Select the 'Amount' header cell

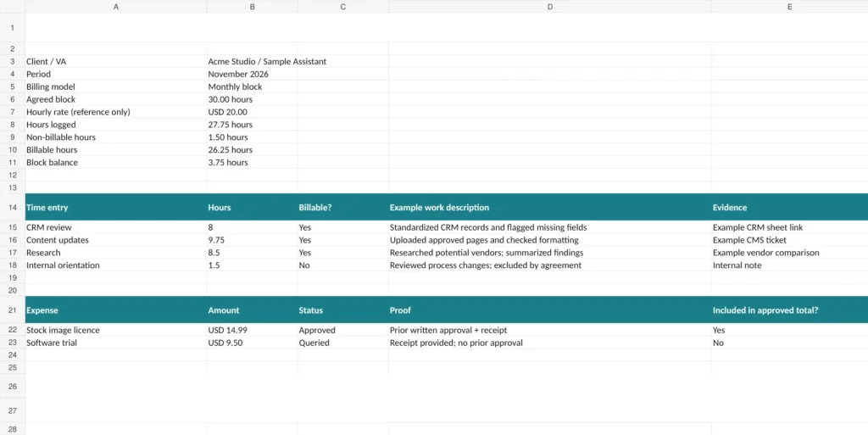[253, 310]
